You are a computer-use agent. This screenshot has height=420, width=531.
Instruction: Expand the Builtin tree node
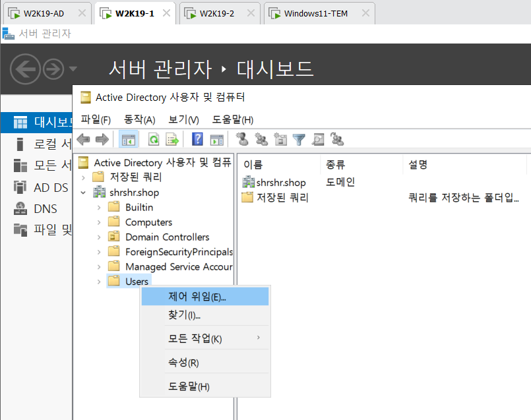99,208
